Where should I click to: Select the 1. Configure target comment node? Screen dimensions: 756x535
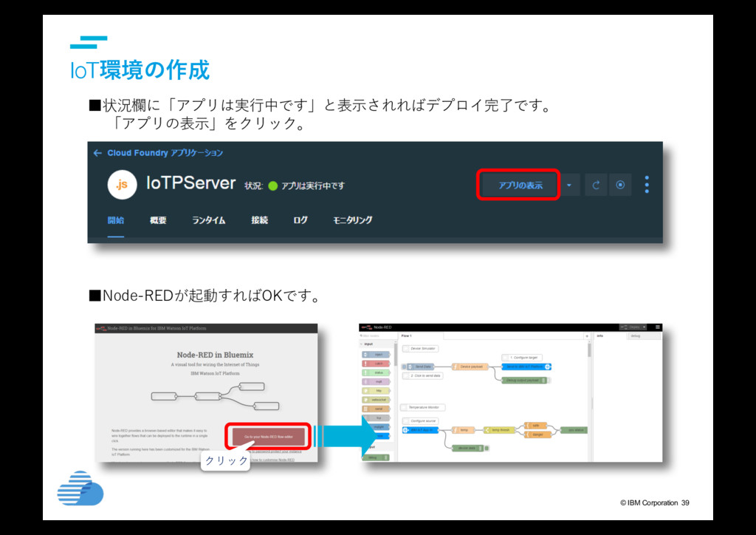522,358
